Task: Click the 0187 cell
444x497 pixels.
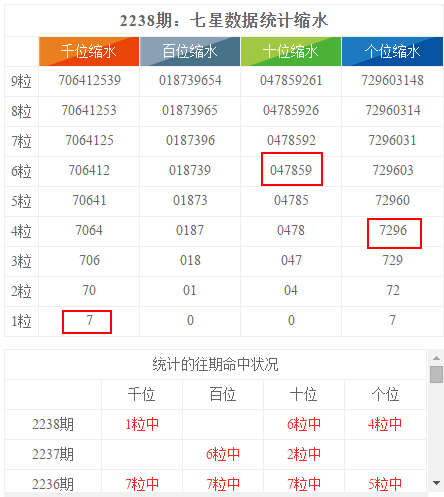Action: pyautogui.click(x=190, y=230)
